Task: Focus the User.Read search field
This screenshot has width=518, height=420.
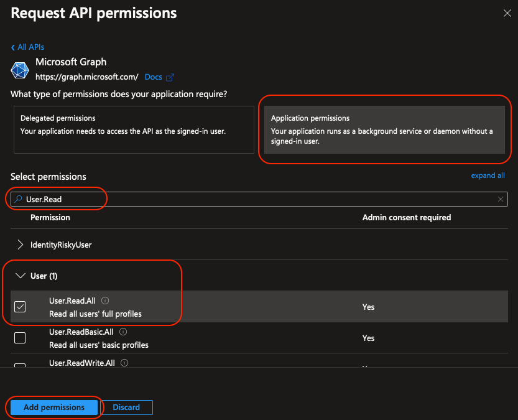Action: (259, 199)
